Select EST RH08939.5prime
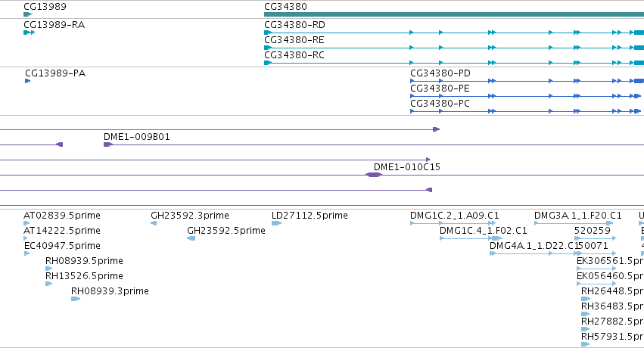Viewport: 644px width, 348px height. (84, 261)
